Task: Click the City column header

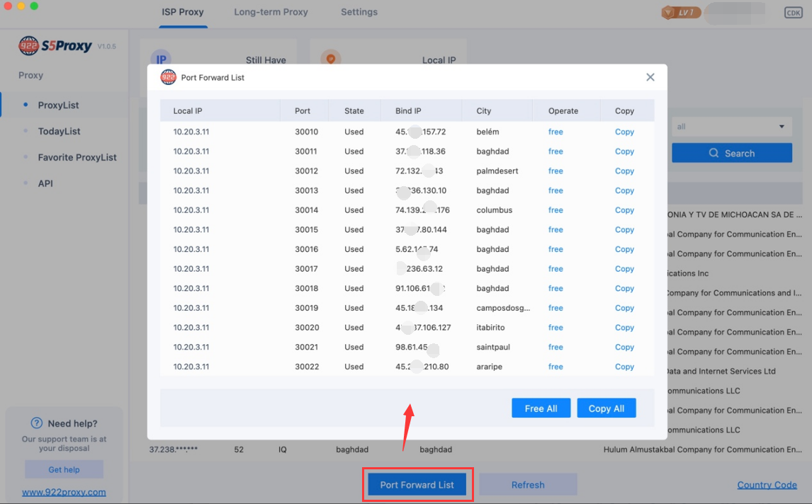Action: [x=484, y=110]
